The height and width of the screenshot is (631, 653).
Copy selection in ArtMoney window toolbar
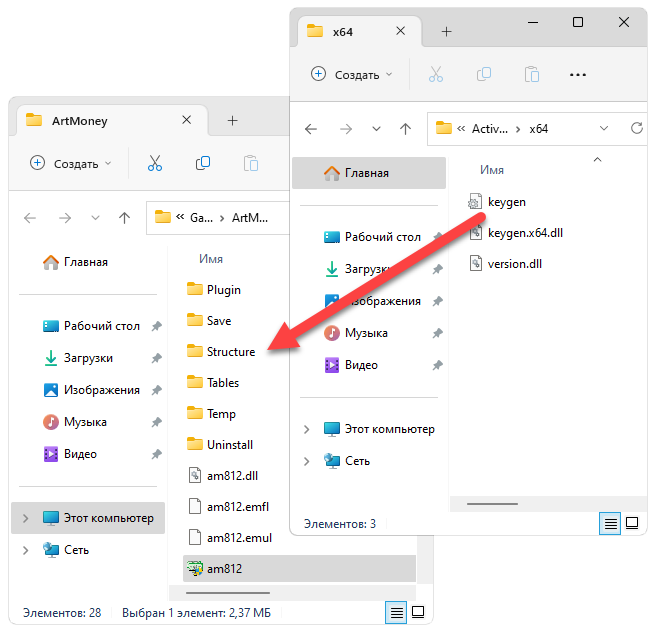(x=203, y=163)
